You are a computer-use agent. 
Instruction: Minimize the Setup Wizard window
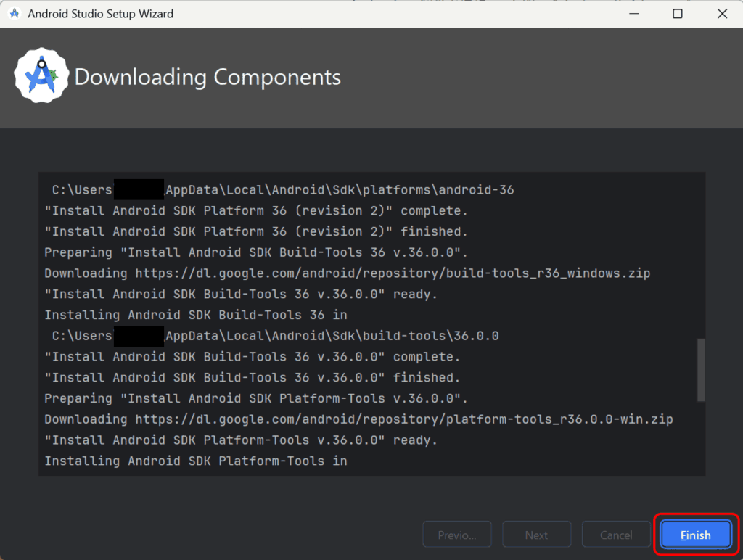pos(634,13)
